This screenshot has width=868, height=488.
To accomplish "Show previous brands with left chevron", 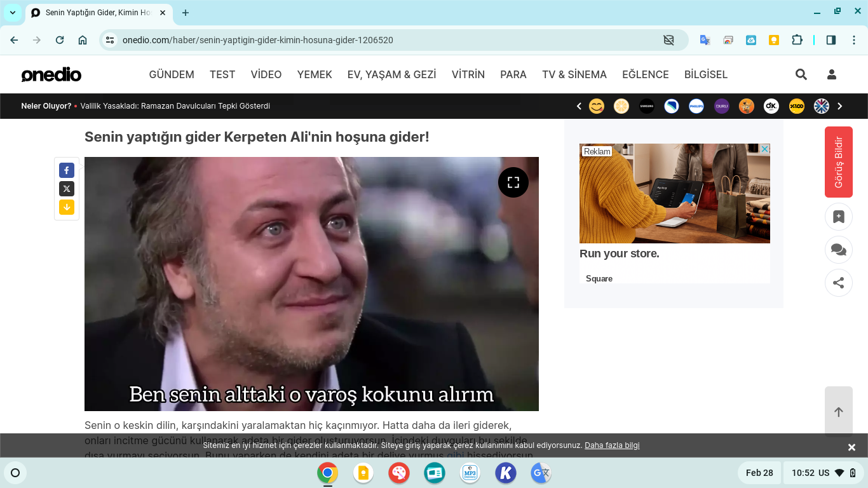I will [579, 106].
